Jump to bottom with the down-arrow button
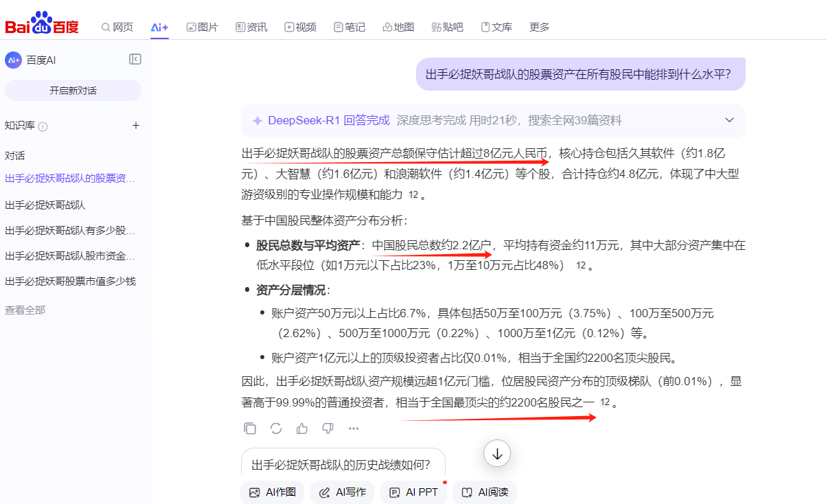The image size is (826, 504). pos(497,453)
